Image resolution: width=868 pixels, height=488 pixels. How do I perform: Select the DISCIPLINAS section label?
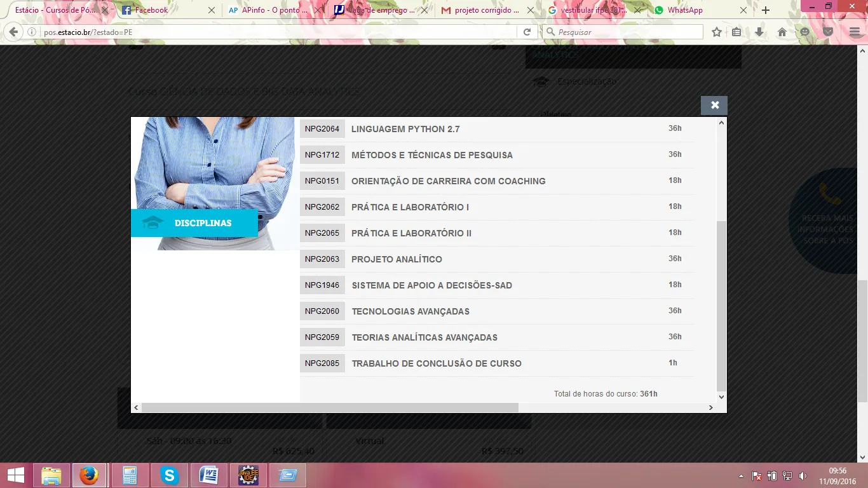(x=203, y=223)
